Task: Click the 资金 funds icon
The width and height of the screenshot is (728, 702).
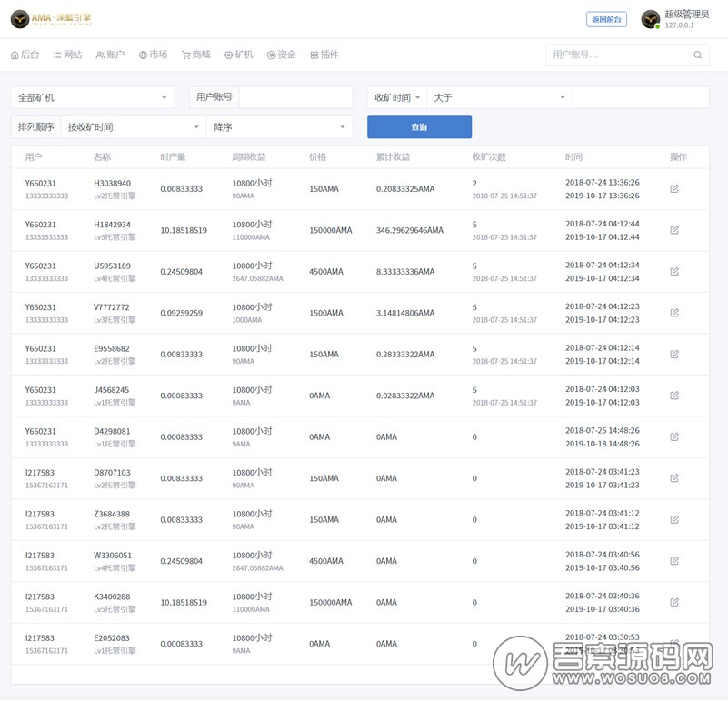Action: [x=282, y=55]
